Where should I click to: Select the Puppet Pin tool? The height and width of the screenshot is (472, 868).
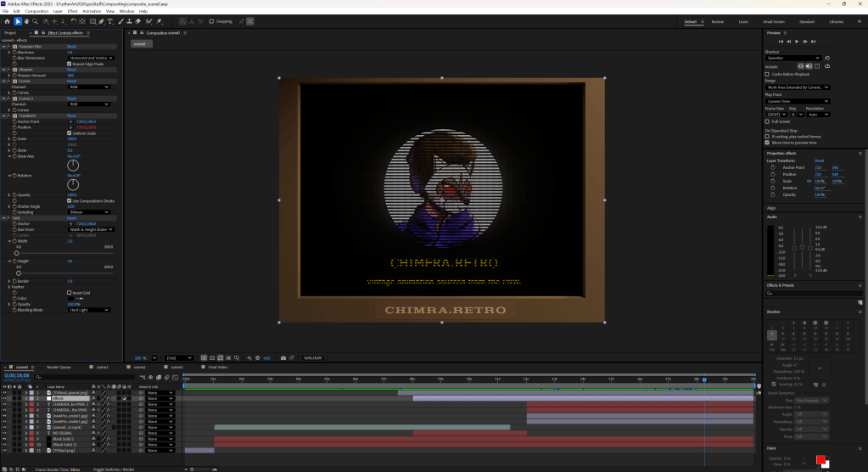160,21
